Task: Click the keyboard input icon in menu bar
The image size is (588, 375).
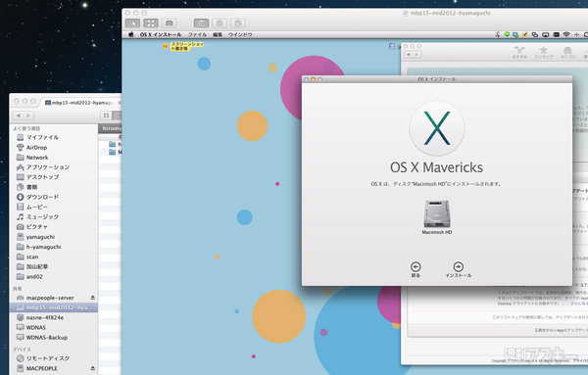Action: [x=556, y=34]
